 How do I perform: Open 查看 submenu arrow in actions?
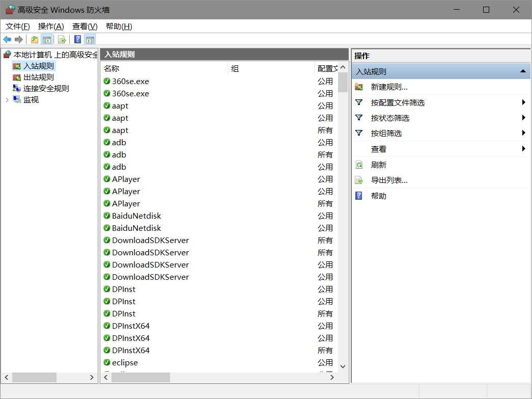pyautogui.click(x=523, y=148)
